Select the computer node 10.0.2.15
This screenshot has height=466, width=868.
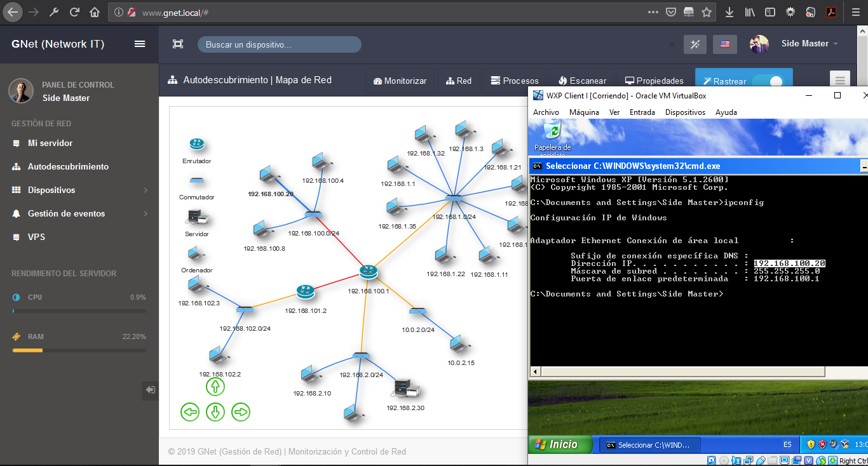459,343
